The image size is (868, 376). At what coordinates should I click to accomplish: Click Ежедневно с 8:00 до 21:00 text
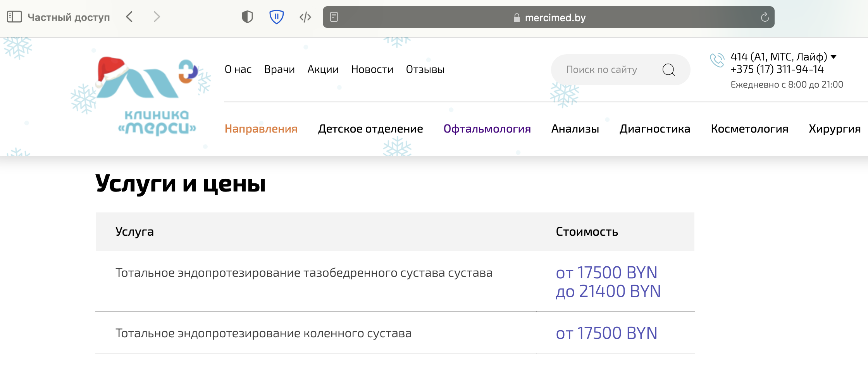pyautogui.click(x=787, y=85)
